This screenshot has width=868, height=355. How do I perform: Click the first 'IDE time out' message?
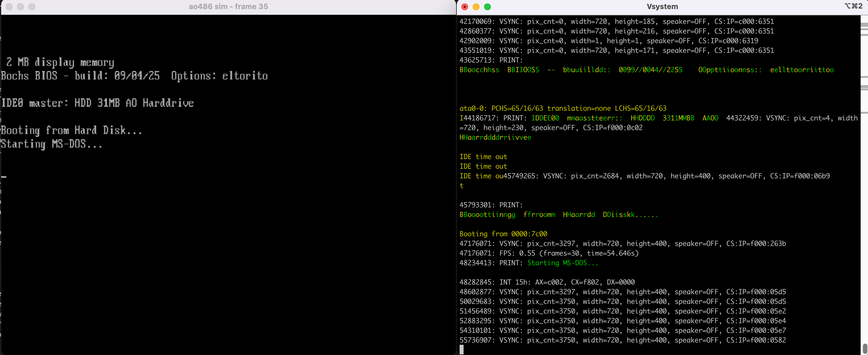(x=483, y=156)
